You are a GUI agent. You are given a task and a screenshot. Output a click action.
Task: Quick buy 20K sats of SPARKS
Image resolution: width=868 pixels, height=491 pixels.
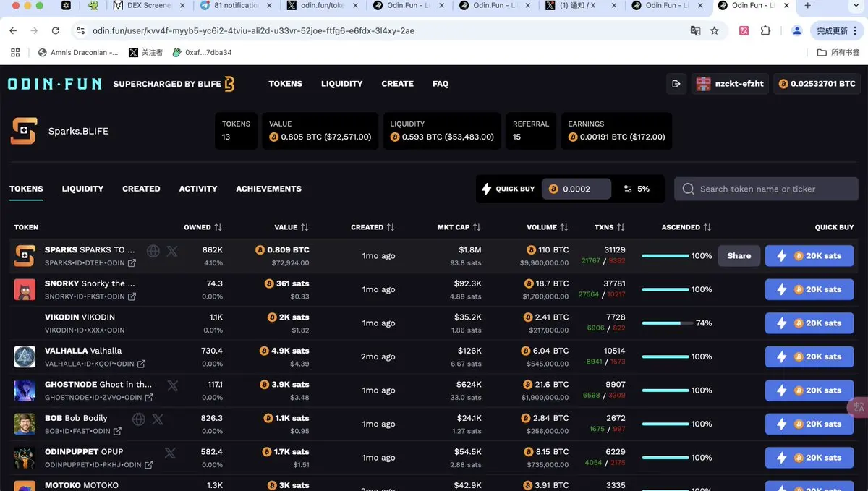pyautogui.click(x=809, y=255)
